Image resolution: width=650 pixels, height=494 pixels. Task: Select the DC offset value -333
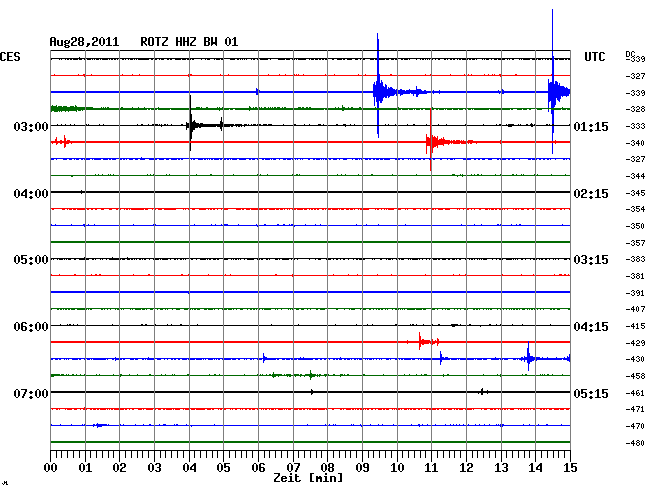click(x=635, y=126)
